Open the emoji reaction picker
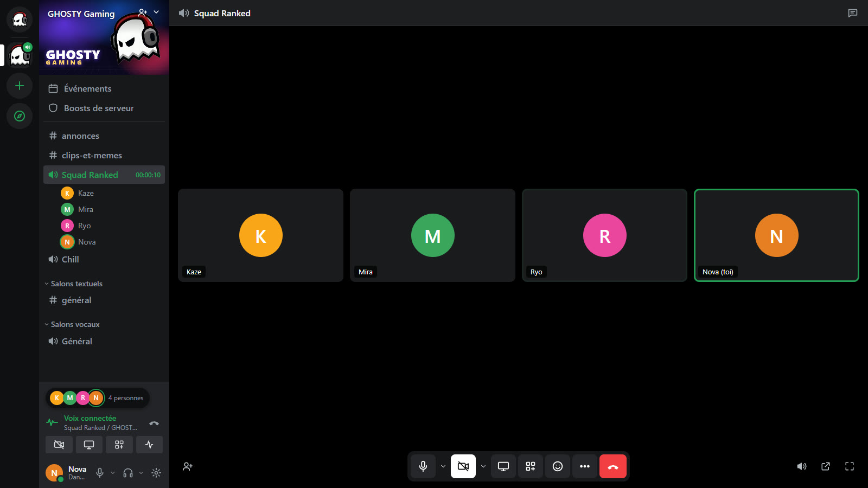 coord(558,466)
